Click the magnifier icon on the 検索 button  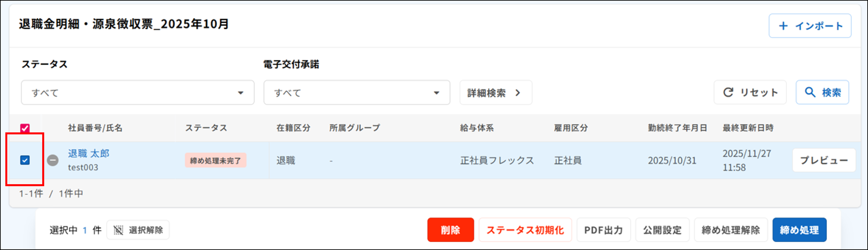click(810, 92)
